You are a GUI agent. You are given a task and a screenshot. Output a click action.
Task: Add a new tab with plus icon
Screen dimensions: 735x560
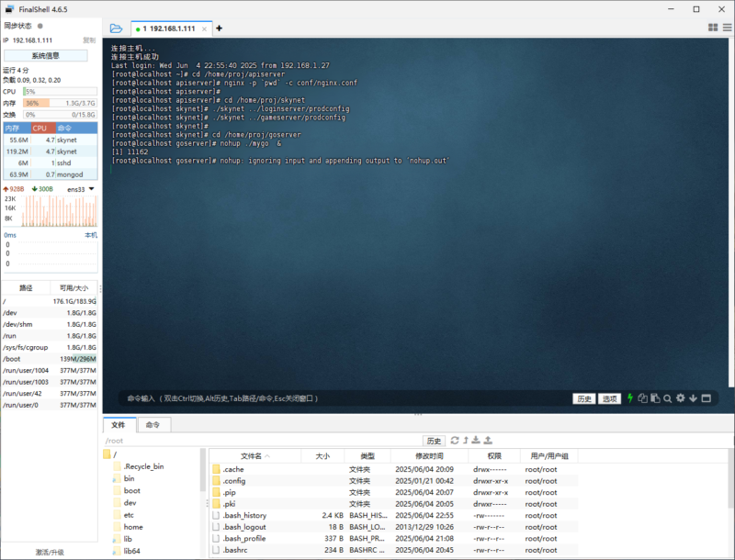tap(219, 28)
